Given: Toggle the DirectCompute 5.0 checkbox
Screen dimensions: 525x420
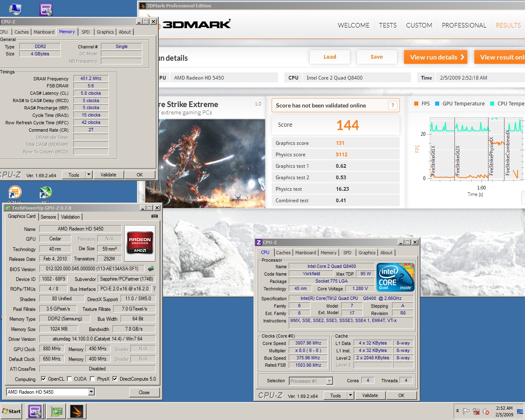Looking at the screenshot, I should pyautogui.click(x=115, y=379).
